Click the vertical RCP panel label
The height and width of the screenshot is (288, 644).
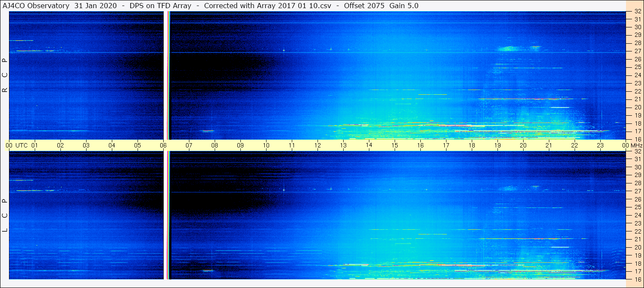pos(5,75)
